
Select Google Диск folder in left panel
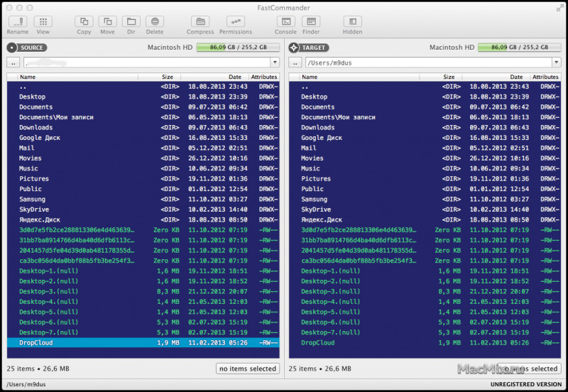(x=143, y=138)
